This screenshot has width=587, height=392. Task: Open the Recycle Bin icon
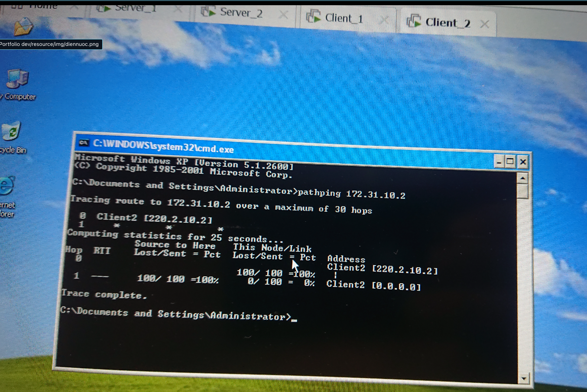click(x=12, y=131)
